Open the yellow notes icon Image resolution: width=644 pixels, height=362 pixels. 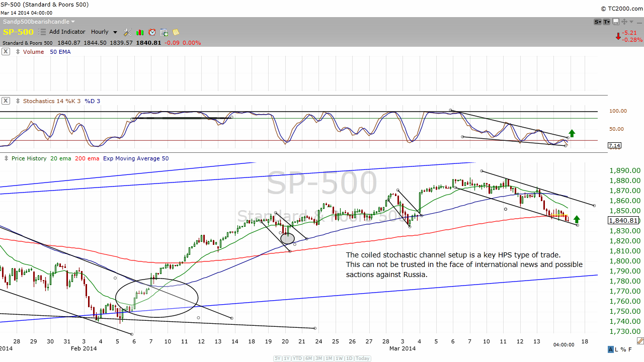click(176, 32)
